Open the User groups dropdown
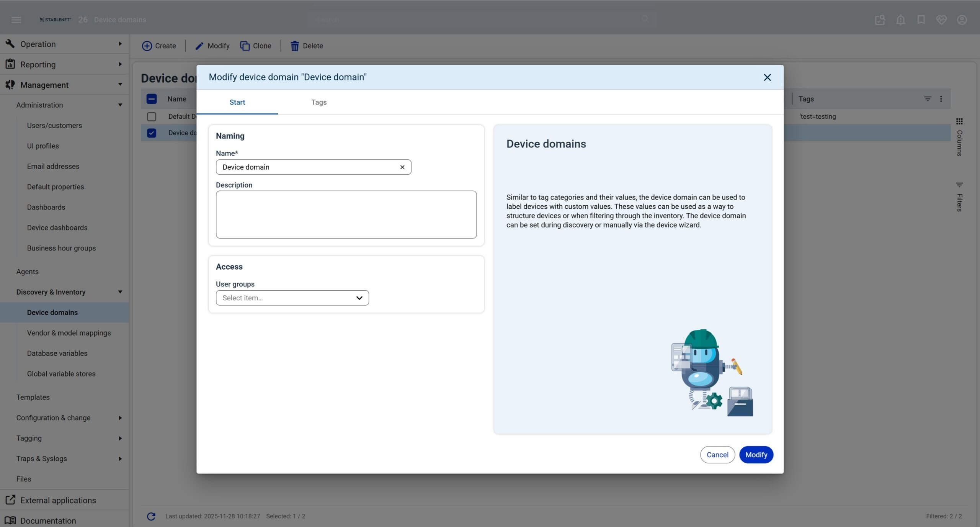The image size is (980, 527). click(292, 298)
